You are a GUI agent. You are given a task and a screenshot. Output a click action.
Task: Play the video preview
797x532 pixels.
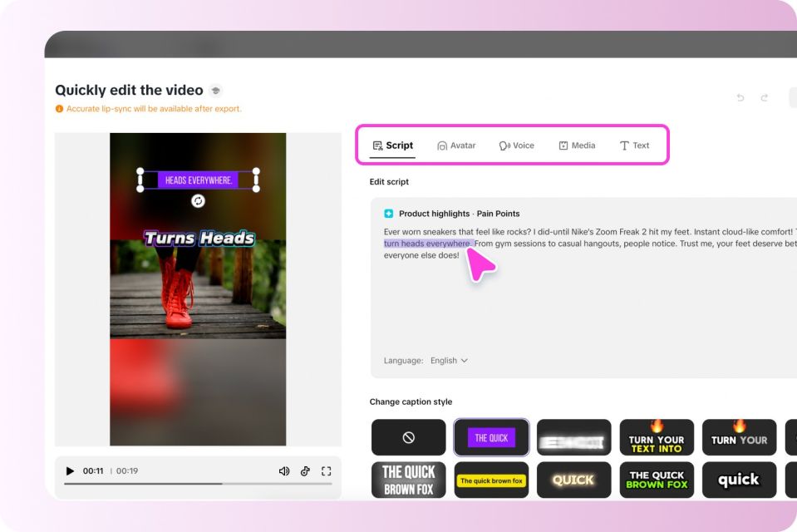(70, 470)
